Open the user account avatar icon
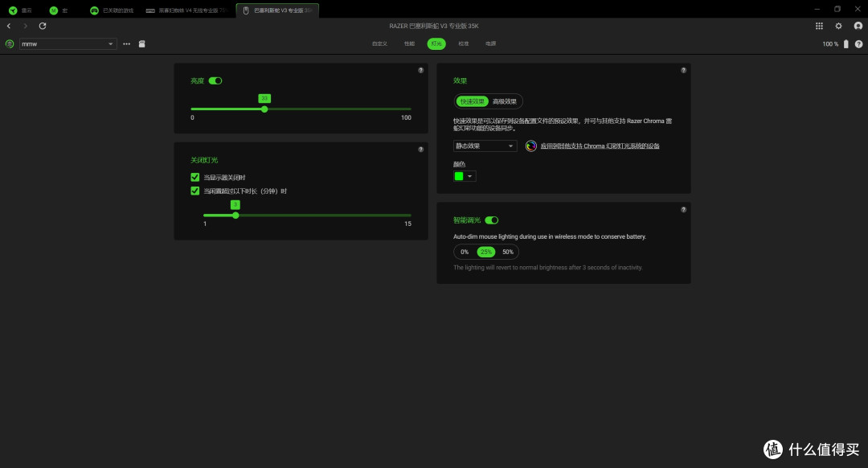 pos(858,26)
